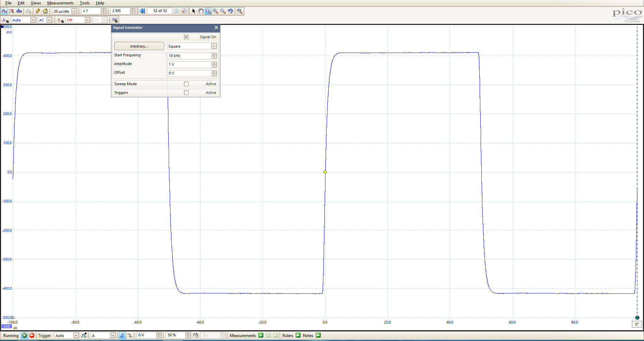Click the green Start capture button
The height and width of the screenshot is (341, 644).
click(24, 335)
